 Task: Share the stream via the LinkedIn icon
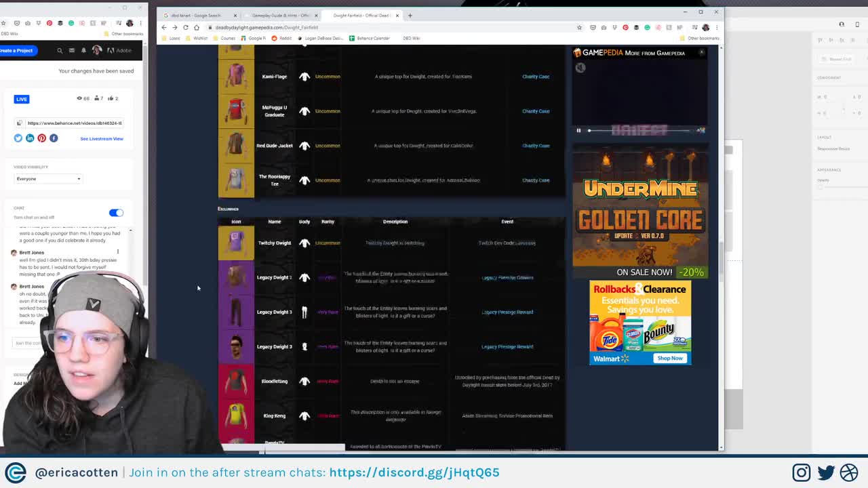click(30, 138)
